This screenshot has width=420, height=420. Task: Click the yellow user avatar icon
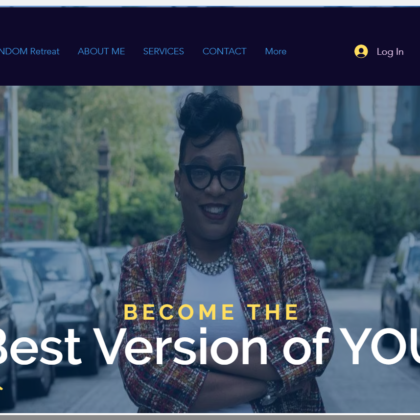(361, 51)
